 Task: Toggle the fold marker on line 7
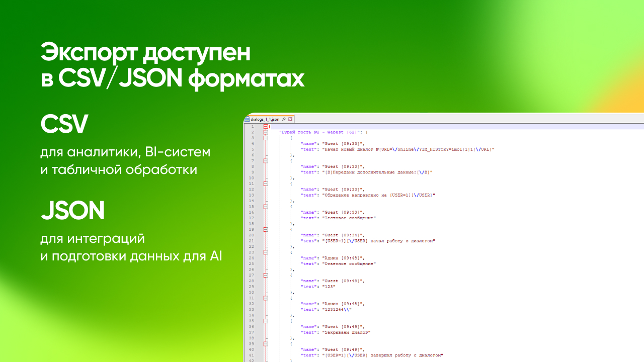(266, 161)
